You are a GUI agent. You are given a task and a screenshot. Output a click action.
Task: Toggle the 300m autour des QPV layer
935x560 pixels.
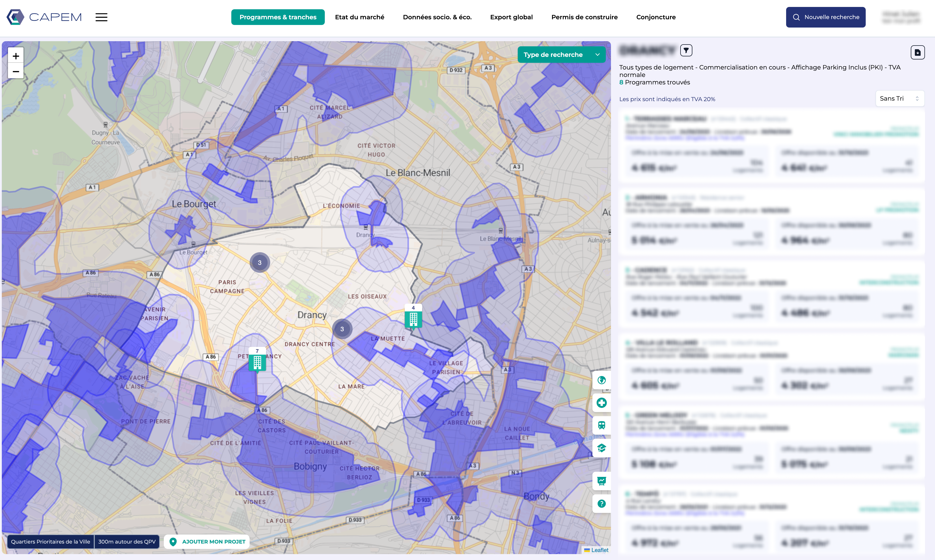click(127, 541)
